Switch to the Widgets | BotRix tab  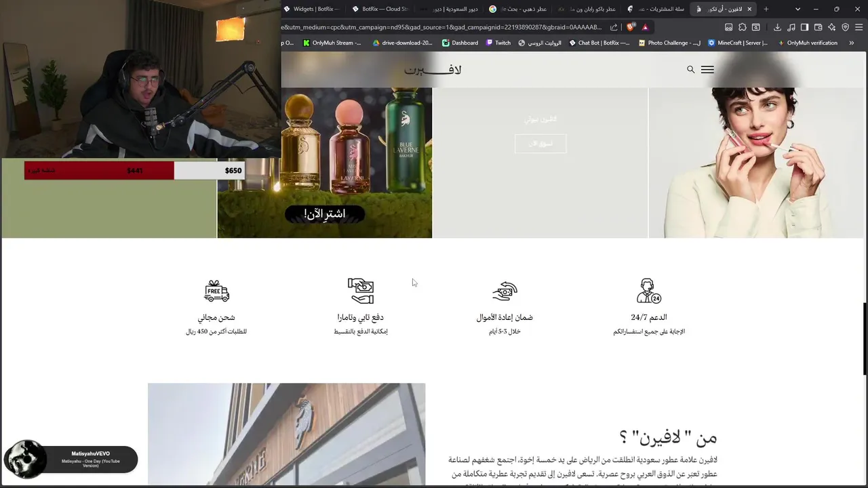coord(312,9)
